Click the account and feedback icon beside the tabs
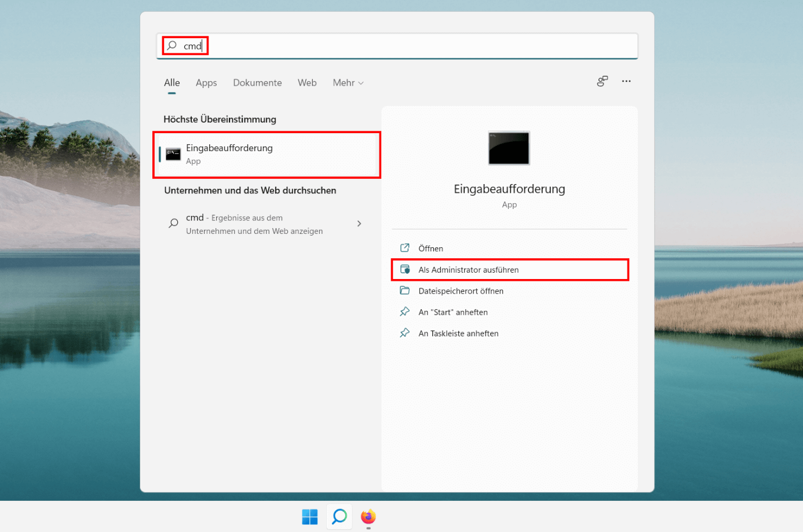 [x=603, y=81]
